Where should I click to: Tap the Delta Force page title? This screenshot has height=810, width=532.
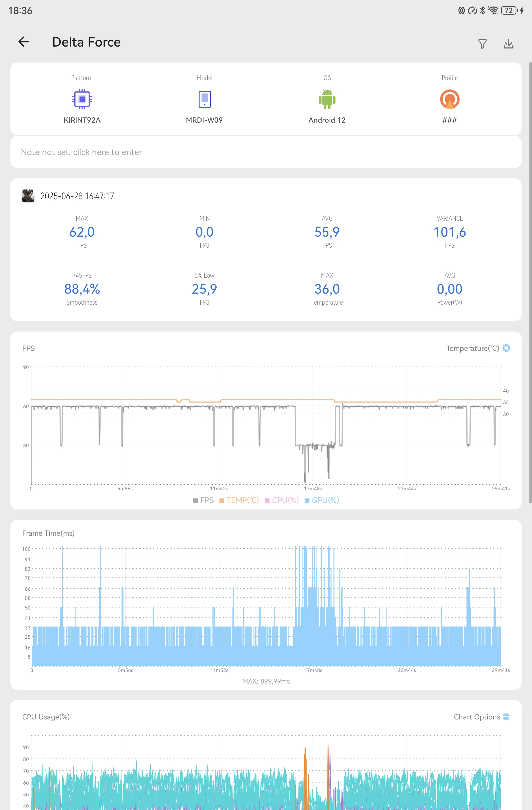point(86,42)
